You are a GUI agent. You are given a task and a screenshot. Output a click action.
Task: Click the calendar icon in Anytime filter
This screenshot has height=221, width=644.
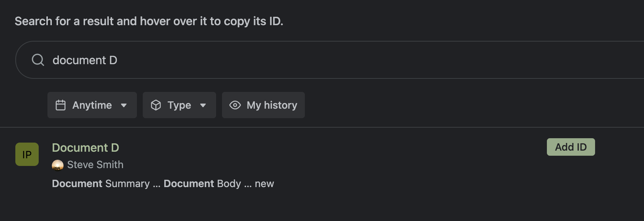pyautogui.click(x=61, y=105)
